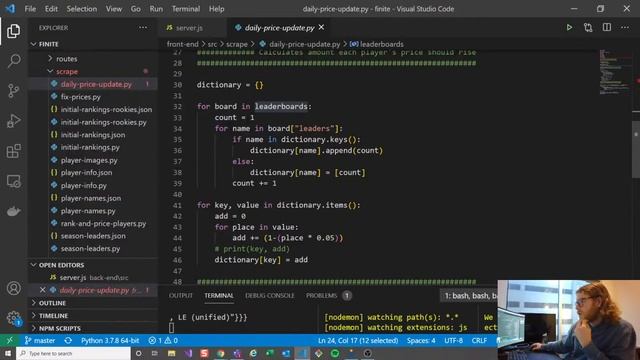
Task: Expand the routes folder
Action: pos(67,59)
